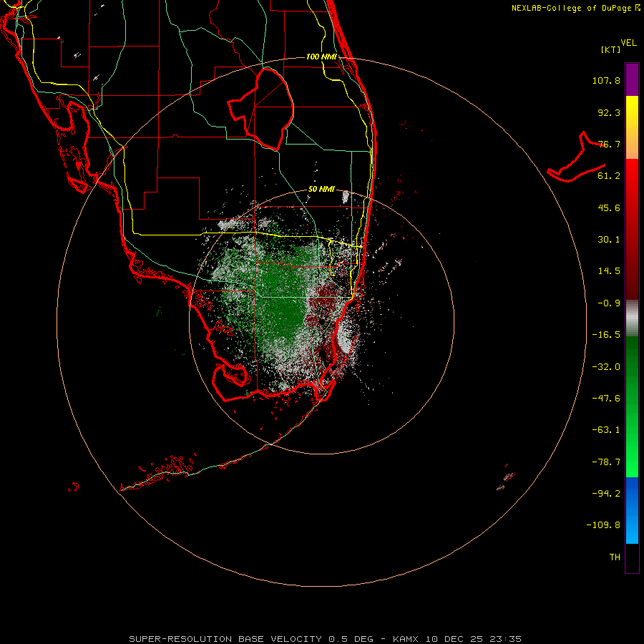Click the blue segment of the color bar
Image resolution: width=644 pixels, height=644 pixels.
(632, 510)
